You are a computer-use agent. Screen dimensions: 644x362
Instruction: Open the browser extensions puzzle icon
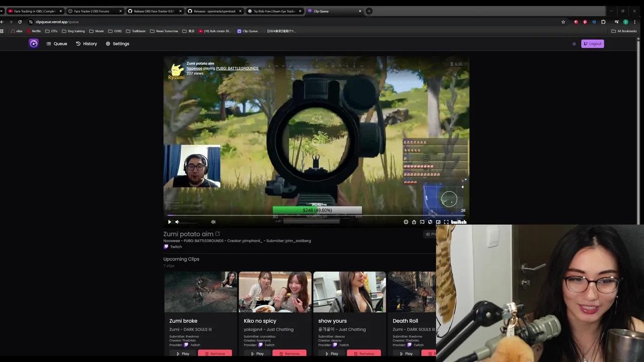pos(603,22)
